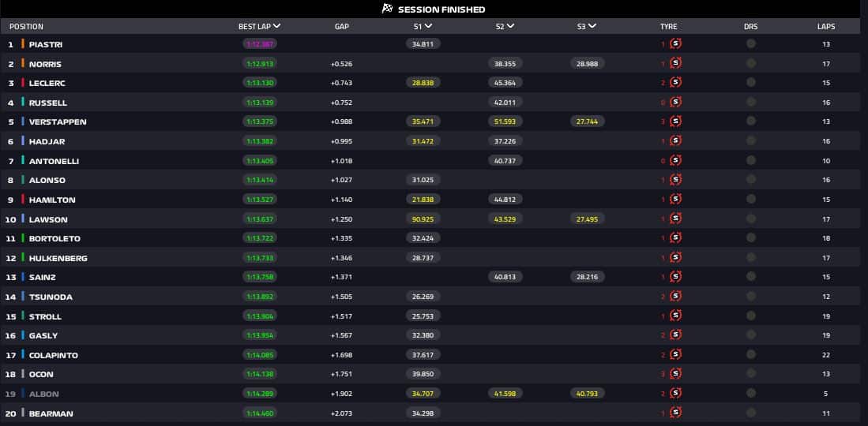Image resolution: width=868 pixels, height=426 pixels.
Task: Click Colapinto's lap count 22
Action: [826, 355]
